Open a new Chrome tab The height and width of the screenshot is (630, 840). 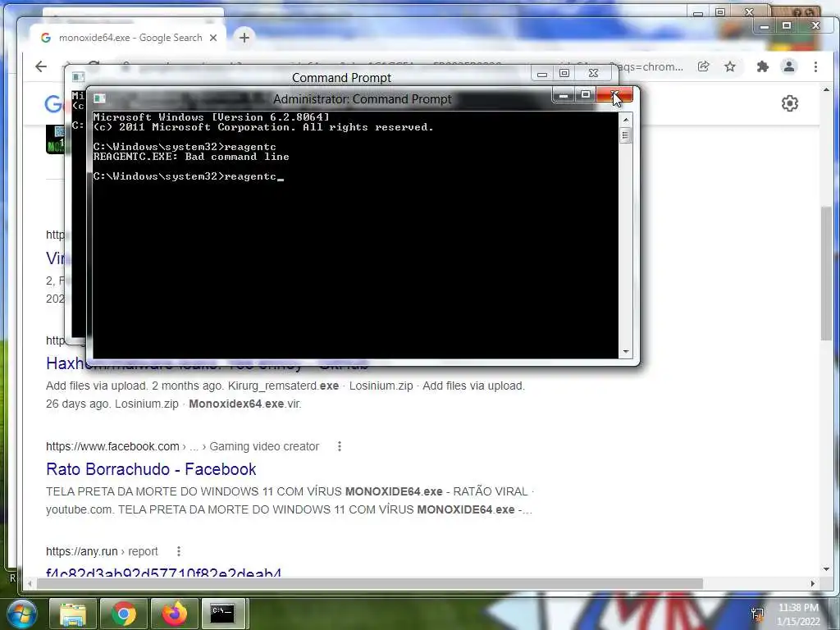(244, 38)
